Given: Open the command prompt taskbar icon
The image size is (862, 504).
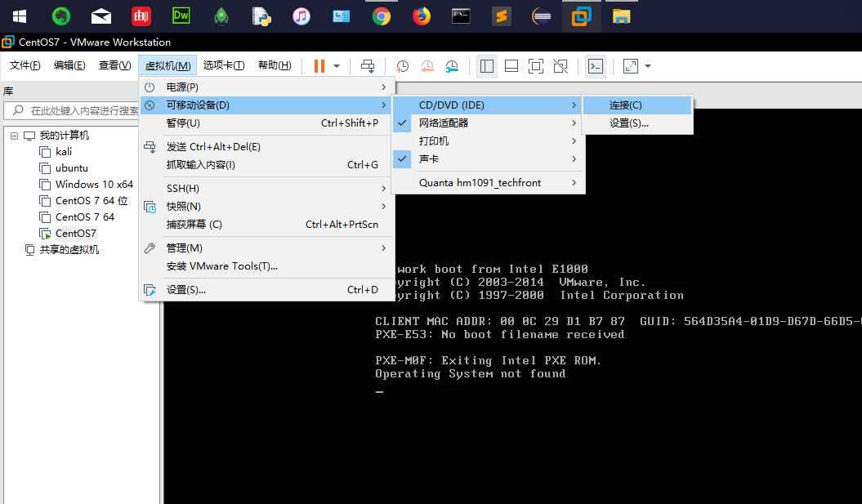Looking at the screenshot, I should click(462, 16).
